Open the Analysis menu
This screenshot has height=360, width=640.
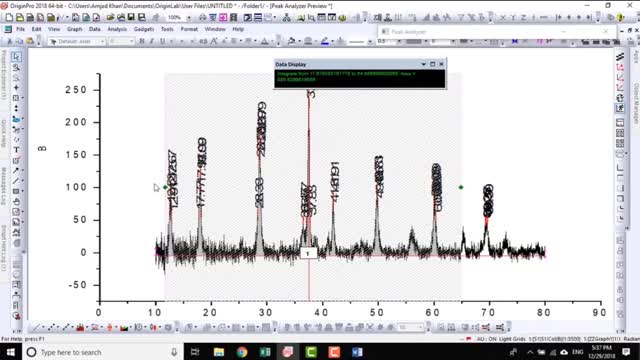click(117, 29)
